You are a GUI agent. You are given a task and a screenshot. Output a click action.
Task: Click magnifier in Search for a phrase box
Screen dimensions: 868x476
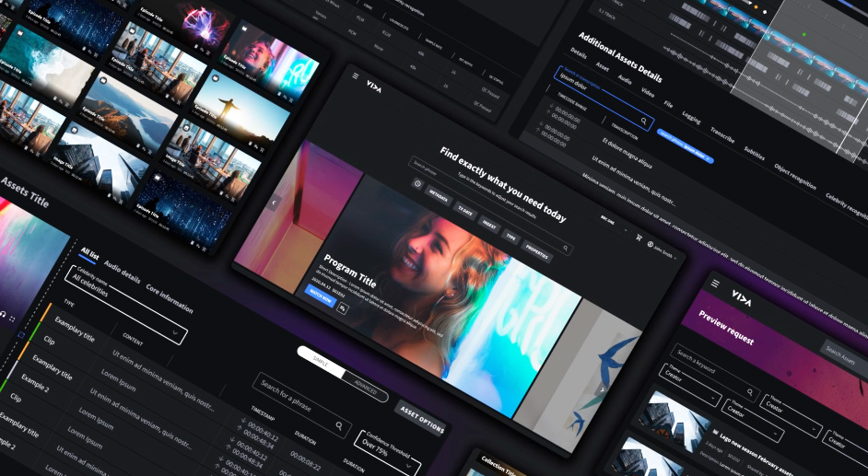340,425
